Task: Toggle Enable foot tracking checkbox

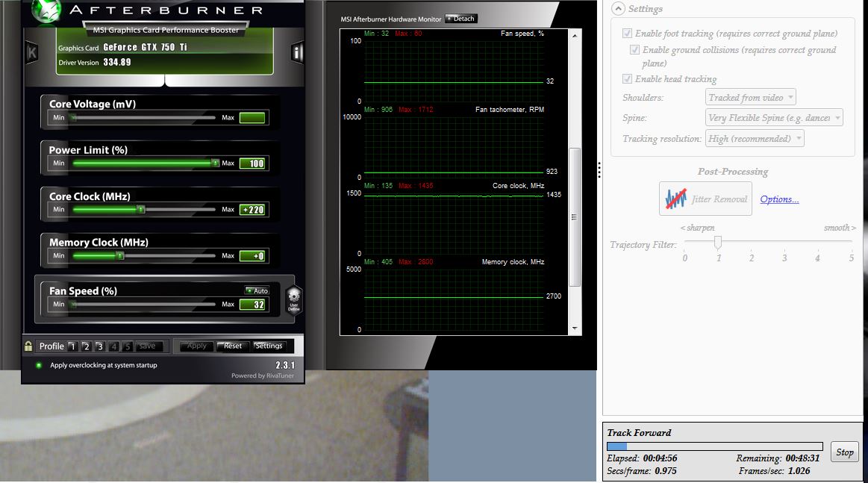Action: 627,34
